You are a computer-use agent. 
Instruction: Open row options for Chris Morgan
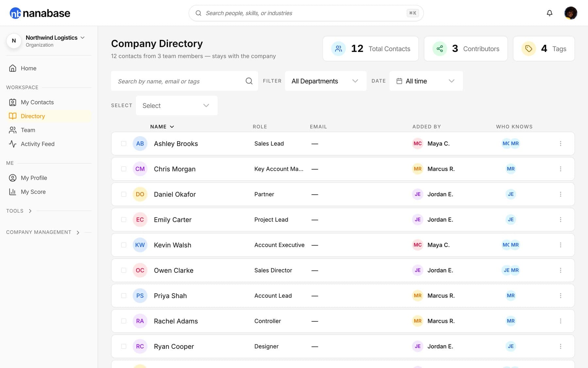click(x=561, y=169)
